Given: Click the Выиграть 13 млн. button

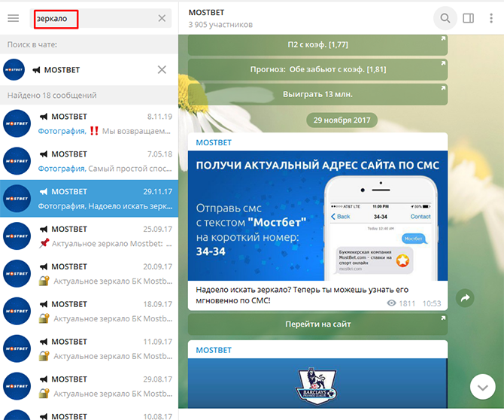Looking at the screenshot, I should click(x=317, y=94).
